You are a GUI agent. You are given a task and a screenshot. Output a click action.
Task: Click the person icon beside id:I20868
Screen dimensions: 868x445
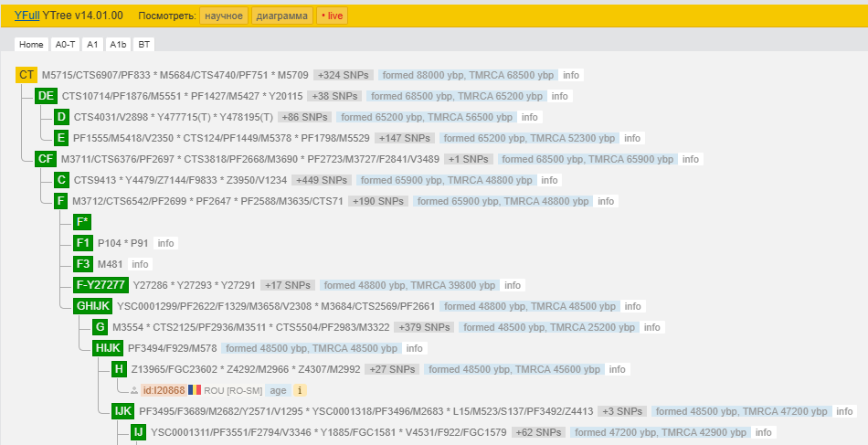[134, 391]
